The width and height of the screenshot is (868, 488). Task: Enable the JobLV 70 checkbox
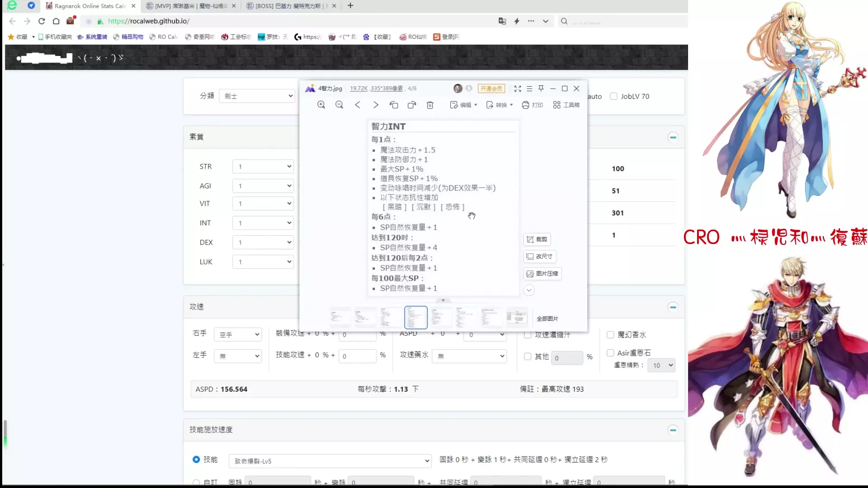[613, 96]
